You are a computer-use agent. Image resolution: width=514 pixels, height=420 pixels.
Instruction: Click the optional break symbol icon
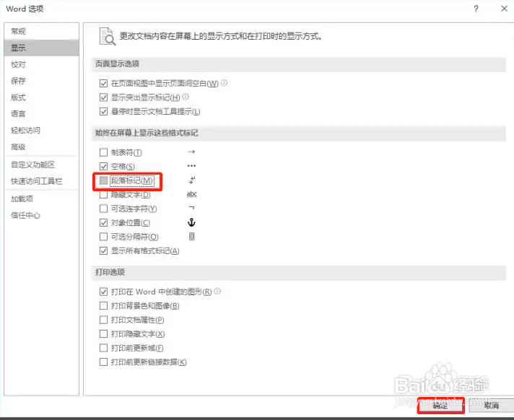[192, 236]
